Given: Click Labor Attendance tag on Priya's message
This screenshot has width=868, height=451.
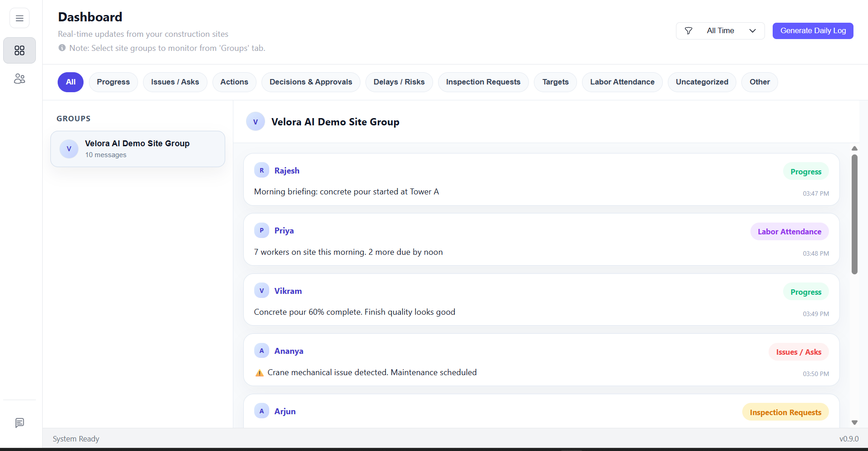Looking at the screenshot, I should pyautogui.click(x=789, y=232).
